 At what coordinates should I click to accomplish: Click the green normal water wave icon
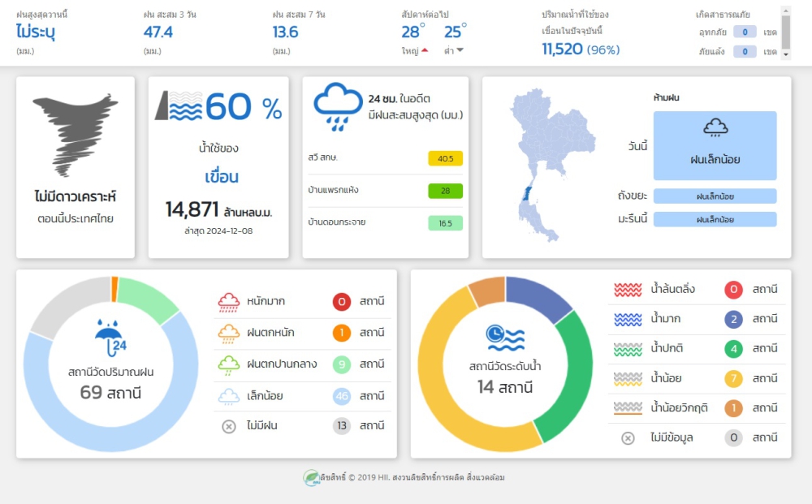coord(628,349)
